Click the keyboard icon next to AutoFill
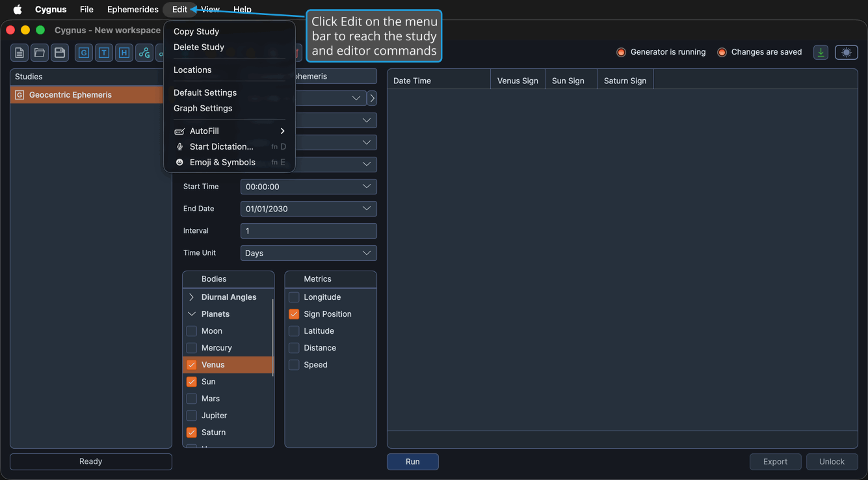Viewport: 868px width, 480px height. click(x=179, y=131)
